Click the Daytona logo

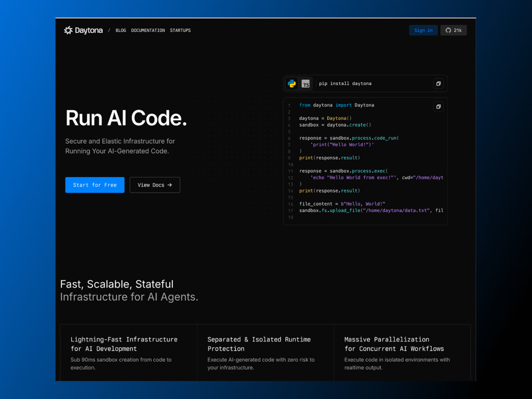point(83,30)
